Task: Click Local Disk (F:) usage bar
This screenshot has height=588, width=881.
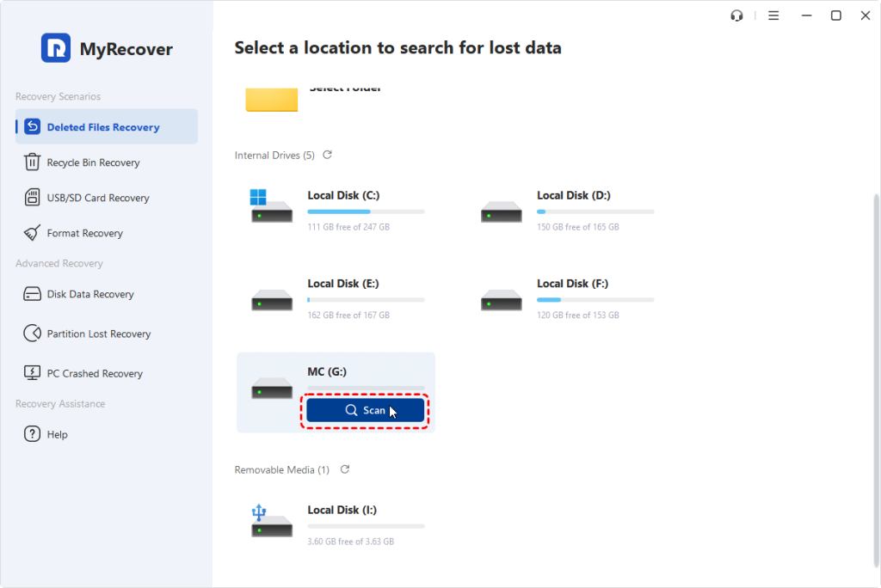Action: pyautogui.click(x=595, y=300)
